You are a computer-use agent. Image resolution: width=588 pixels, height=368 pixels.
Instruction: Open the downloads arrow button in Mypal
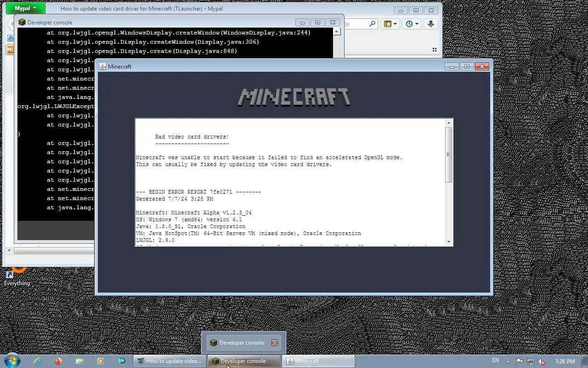point(430,24)
